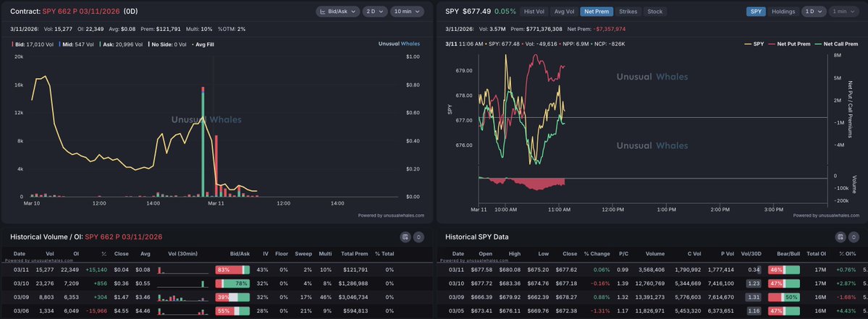The image size is (868, 319).
Task: Sort by the Sweep column header
Action: coord(304,254)
